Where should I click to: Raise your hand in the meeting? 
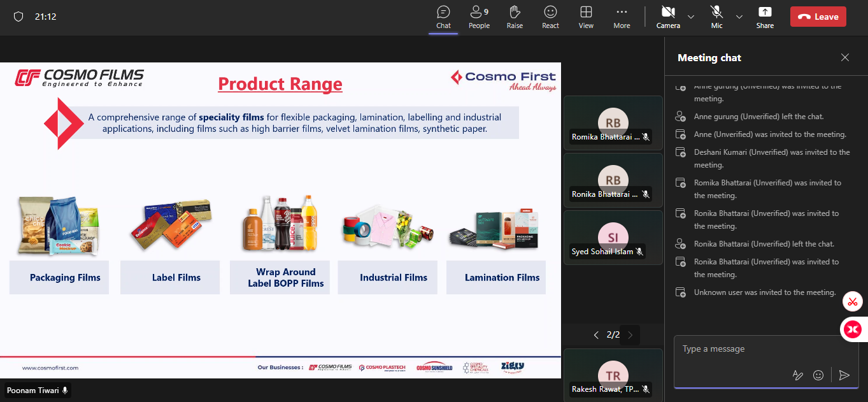pos(515,17)
